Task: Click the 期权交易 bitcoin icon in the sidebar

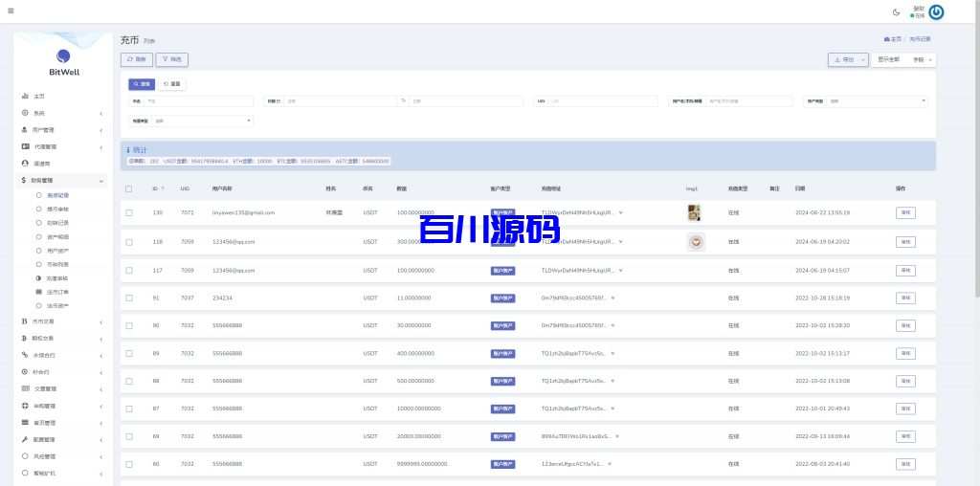Action: coord(24,338)
